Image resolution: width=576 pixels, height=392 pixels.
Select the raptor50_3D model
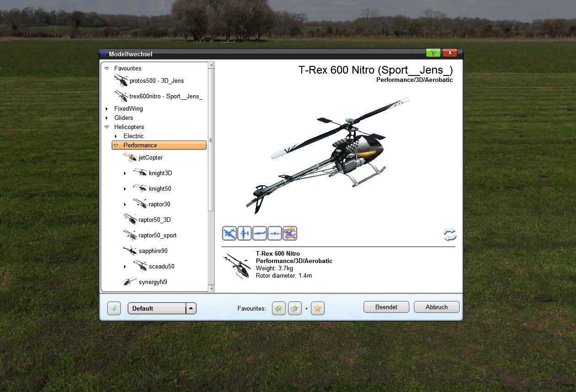(x=155, y=220)
